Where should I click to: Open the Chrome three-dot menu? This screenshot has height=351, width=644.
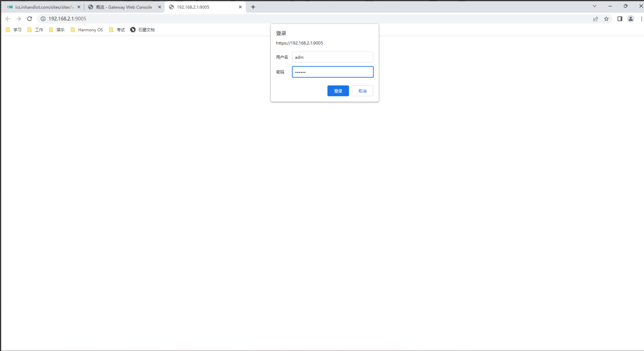(641, 19)
